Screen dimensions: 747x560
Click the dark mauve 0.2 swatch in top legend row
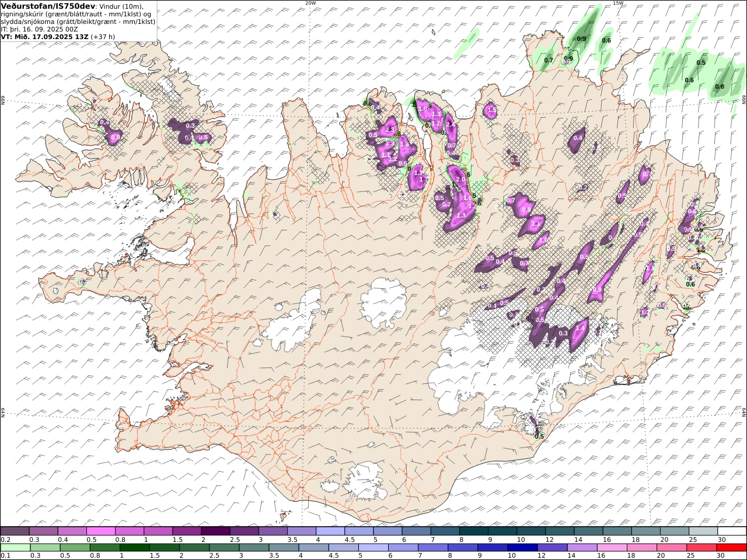pos(15,531)
